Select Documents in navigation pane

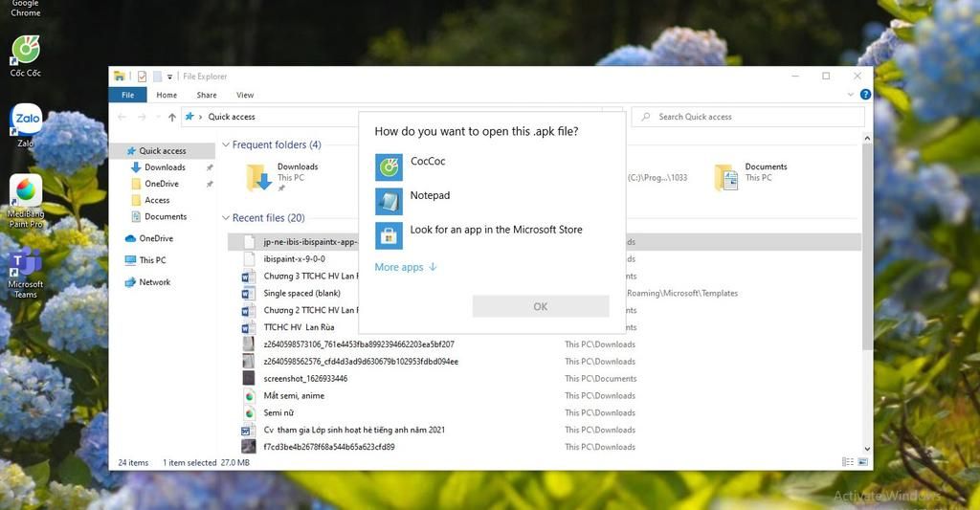(x=166, y=216)
